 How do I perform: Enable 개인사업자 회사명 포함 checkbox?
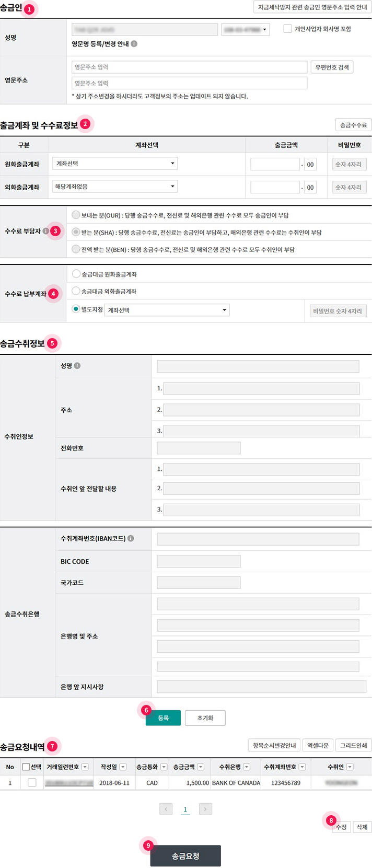coord(287,29)
